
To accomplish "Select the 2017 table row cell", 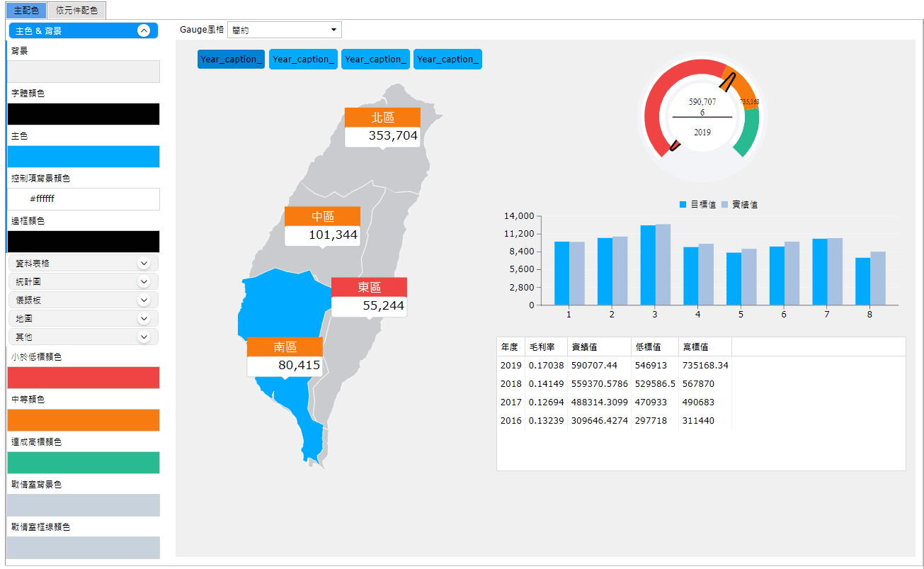I will [x=511, y=402].
